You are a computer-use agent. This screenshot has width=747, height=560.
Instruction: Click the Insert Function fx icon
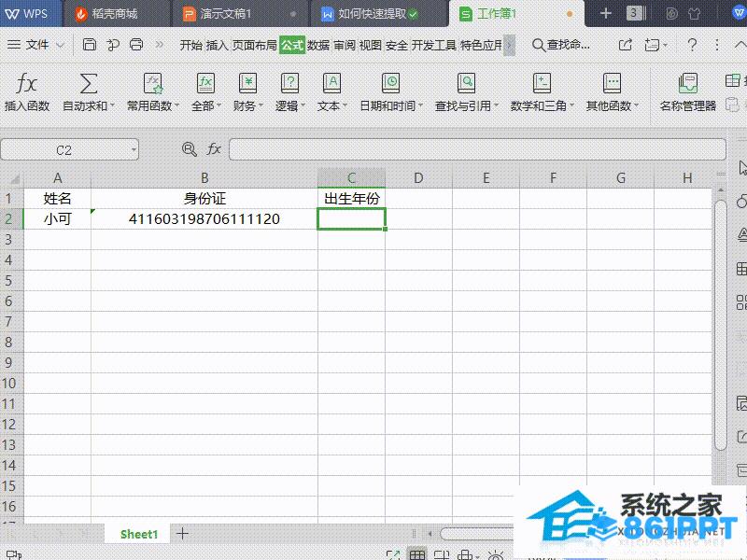27,84
